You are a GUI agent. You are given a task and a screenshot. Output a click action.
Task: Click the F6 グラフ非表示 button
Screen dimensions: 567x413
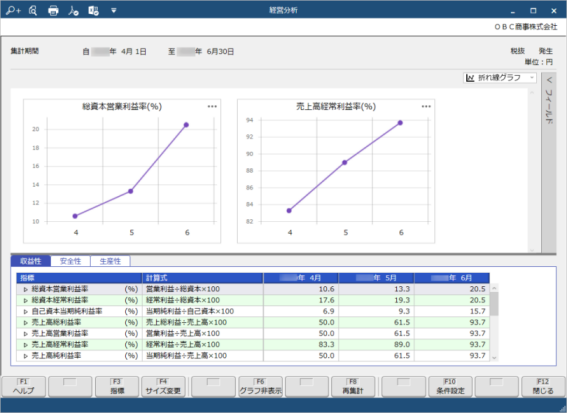(x=260, y=387)
